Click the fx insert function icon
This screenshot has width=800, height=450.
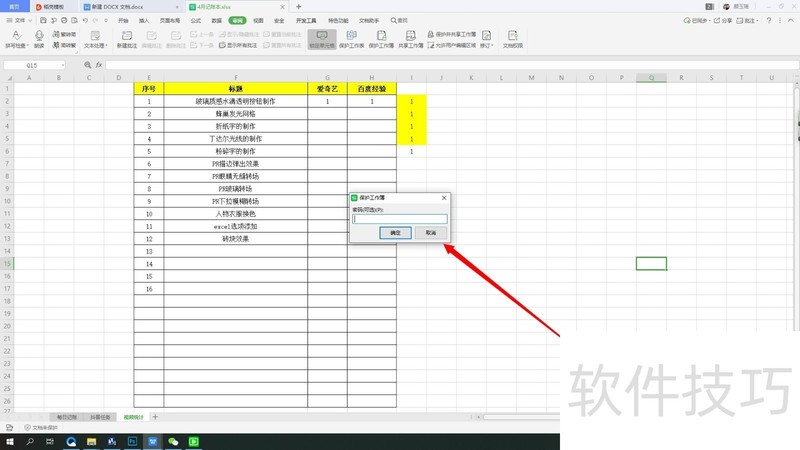coord(99,65)
